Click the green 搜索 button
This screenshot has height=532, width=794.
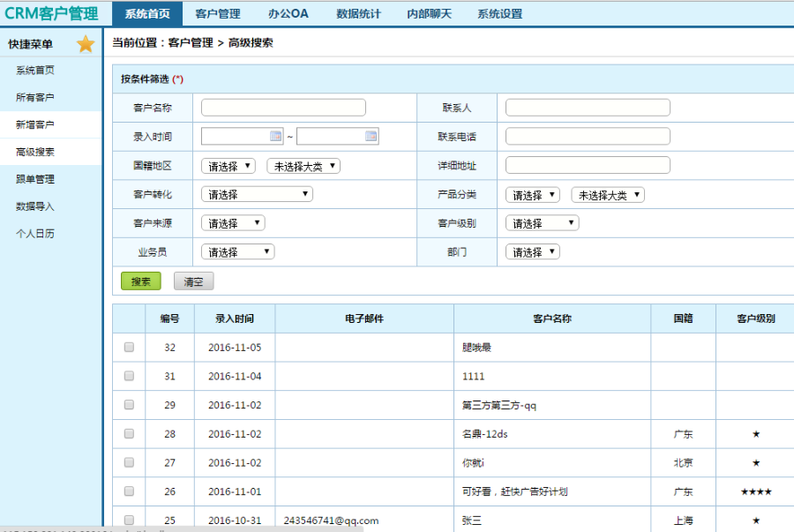point(139,281)
